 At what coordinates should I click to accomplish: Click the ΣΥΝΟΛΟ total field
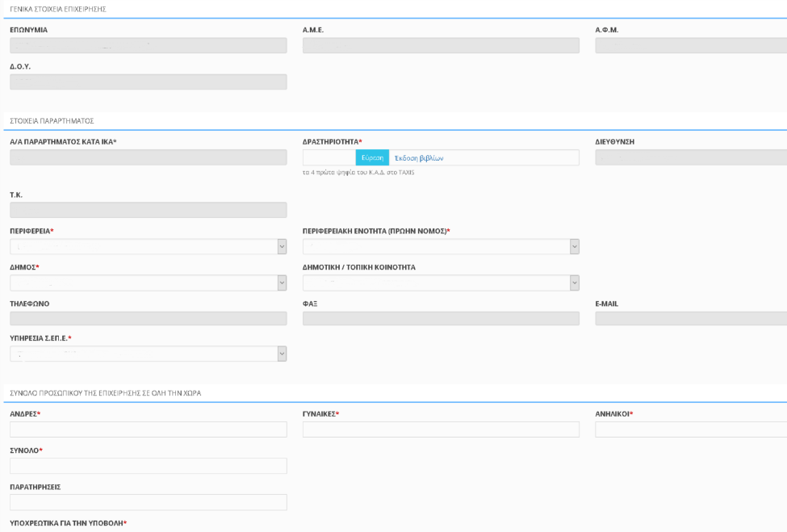click(x=148, y=466)
